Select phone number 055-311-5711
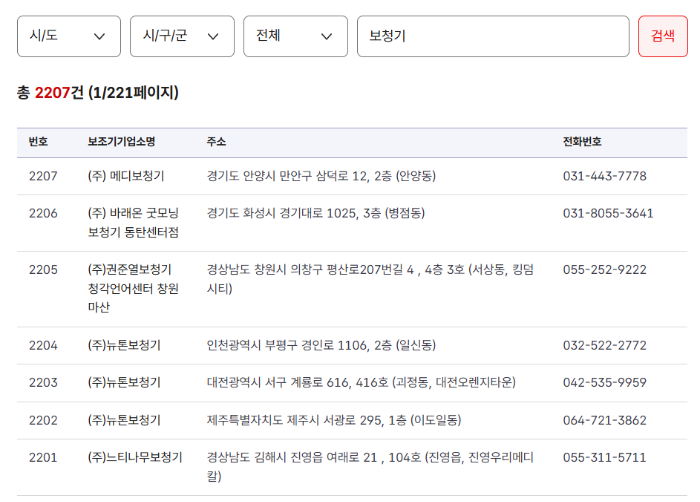 point(604,458)
